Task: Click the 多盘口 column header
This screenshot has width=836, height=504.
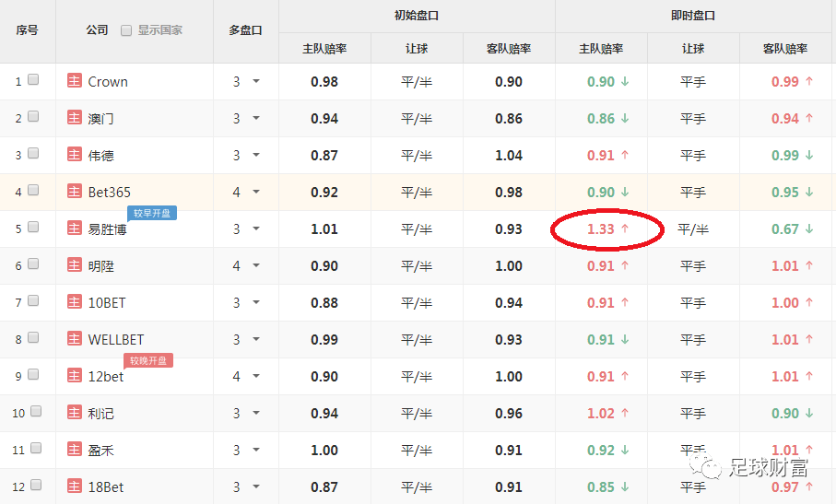Action: click(x=245, y=30)
